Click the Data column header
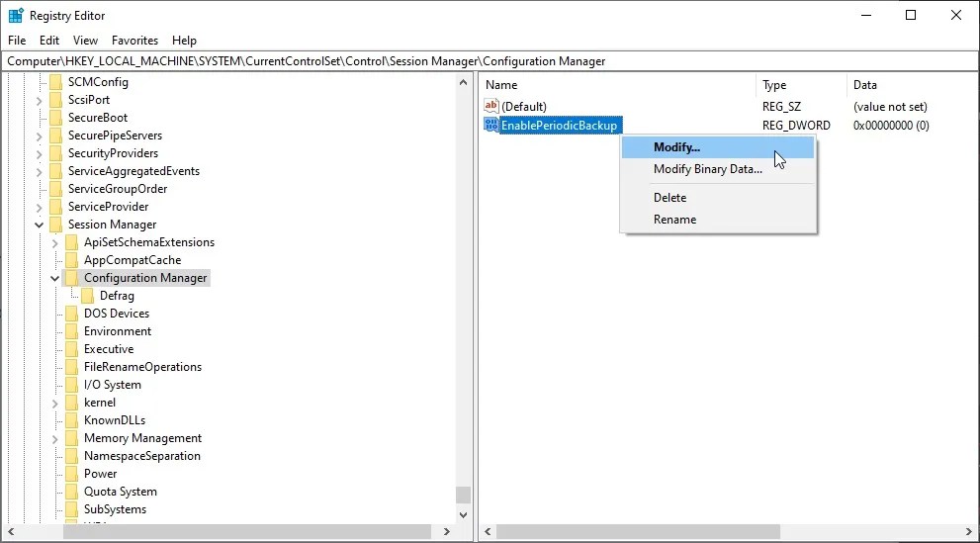Viewport: 980px width, 543px height. pyautogui.click(x=913, y=85)
